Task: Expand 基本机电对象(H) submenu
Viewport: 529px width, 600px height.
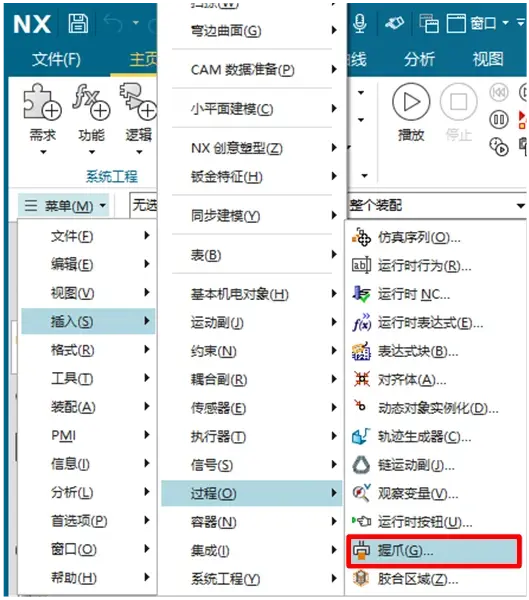Action: click(x=251, y=294)
